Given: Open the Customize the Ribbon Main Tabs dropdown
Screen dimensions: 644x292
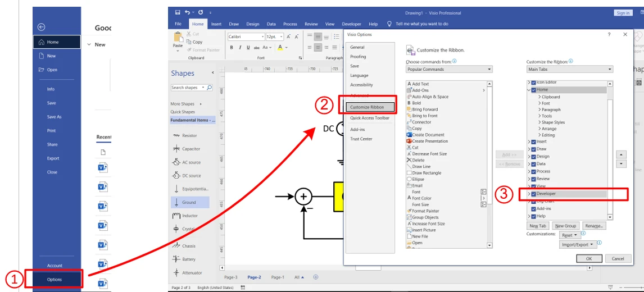Looking at the screenshot, I should tap(569, 70).
